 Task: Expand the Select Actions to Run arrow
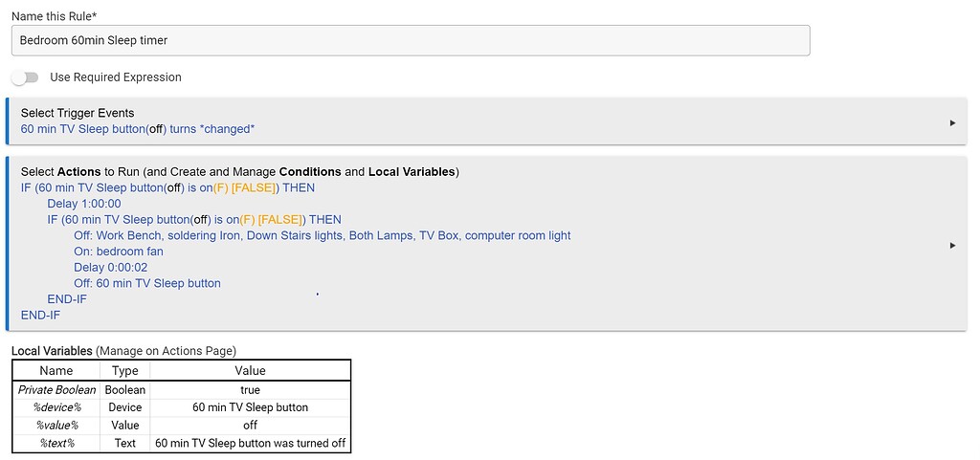click(952, 245)
